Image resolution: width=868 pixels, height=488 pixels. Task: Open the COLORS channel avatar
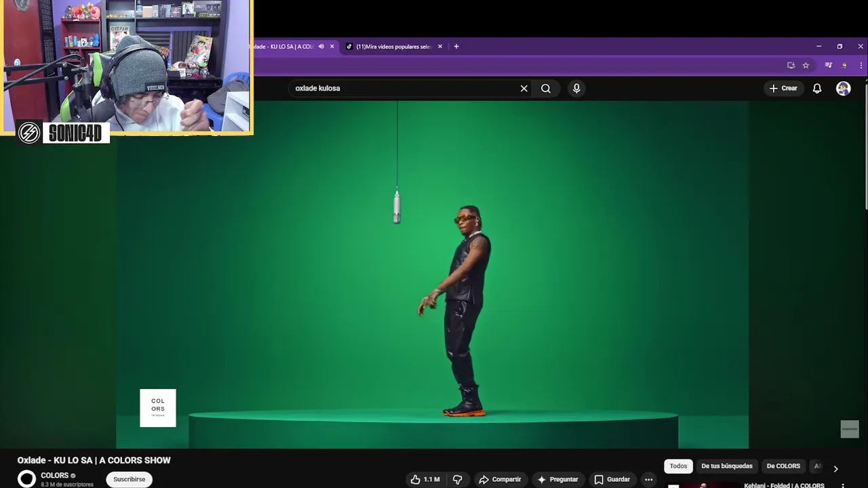(26, 479)
